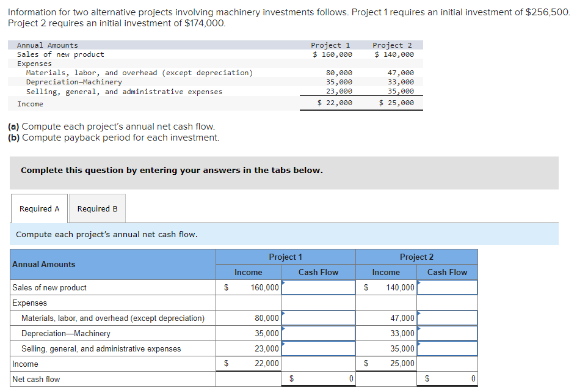588x390 pixels.
Task: Click Project 1 Depreciation—Machinery Cash Flow cell
Action: pyautogui.click(x=318, y=333)
